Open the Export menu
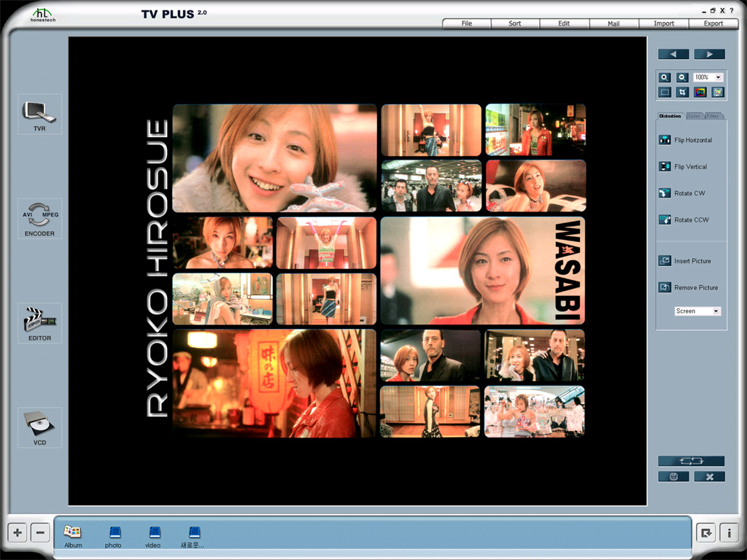The height and width of the screenshot is (560, 747). tap(713, 23)
